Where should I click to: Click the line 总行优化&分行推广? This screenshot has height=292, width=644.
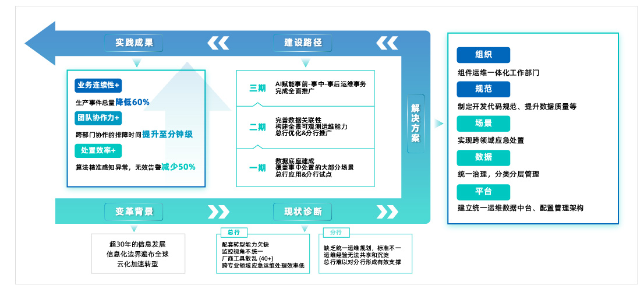tap(305, 133)
